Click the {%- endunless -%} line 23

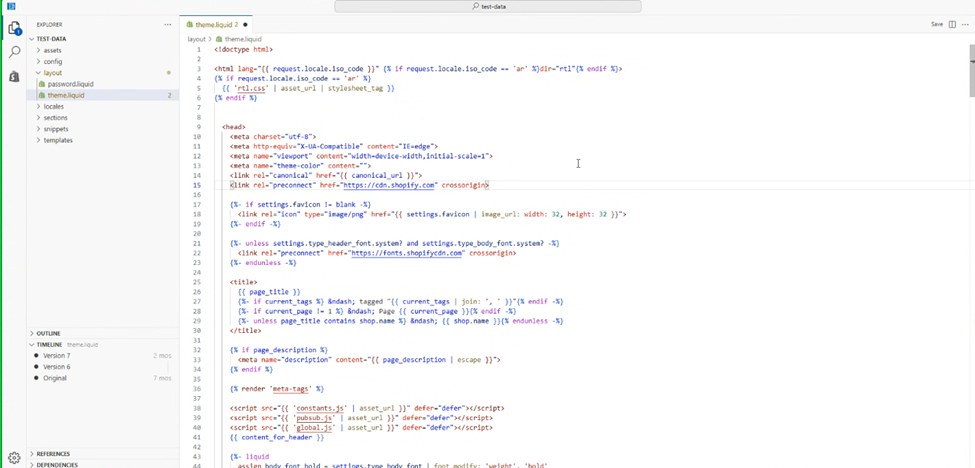coord(263,263)
